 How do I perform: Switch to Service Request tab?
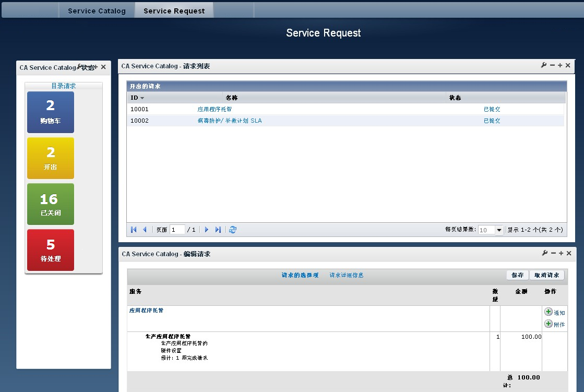click(174, 11)
